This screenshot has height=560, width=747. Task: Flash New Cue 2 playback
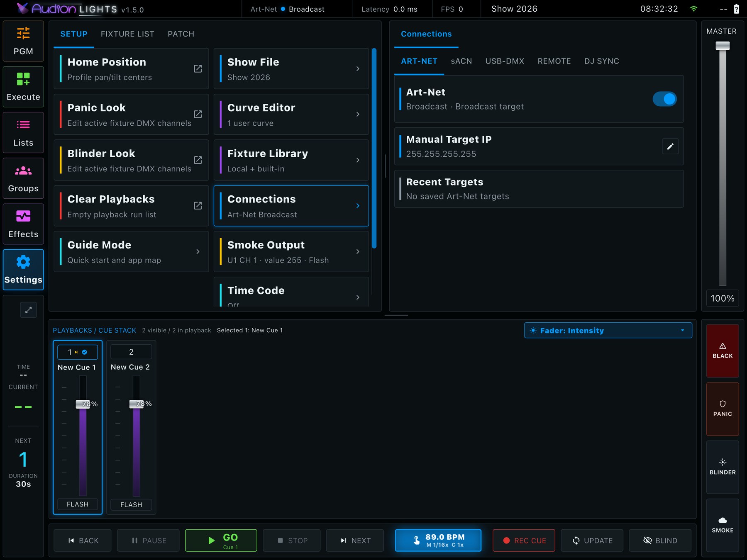[131, 504]
